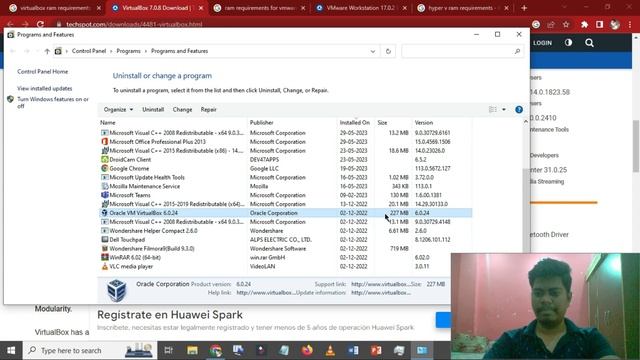Open a new Chrome tab
This screenshot has height=360, width=640.
[524, 8]
